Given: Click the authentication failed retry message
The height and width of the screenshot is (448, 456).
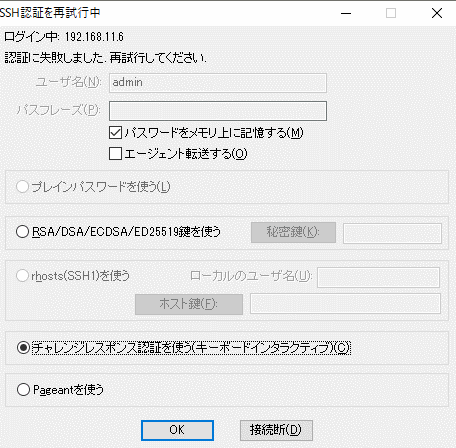Looking at the screenshot, I should coord(105,58).
